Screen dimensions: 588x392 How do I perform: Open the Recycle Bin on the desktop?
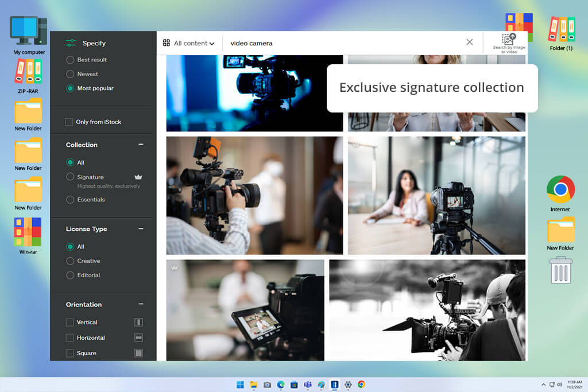pyautogui.click(x=561, y=270)
